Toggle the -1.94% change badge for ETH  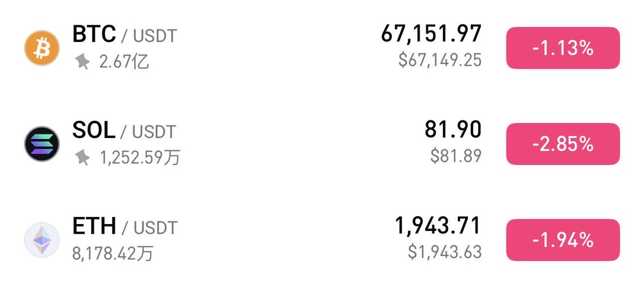click(x=563, y=240)
